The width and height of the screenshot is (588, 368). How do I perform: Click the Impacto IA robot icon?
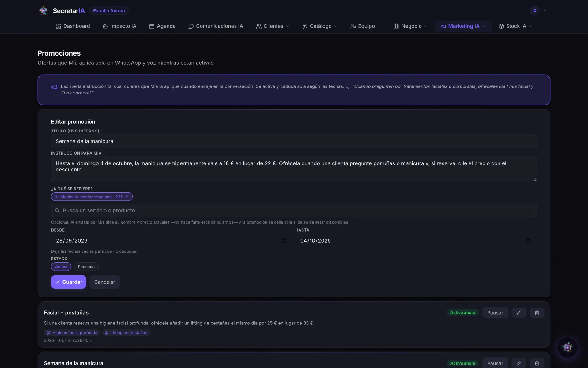point(105,26)
